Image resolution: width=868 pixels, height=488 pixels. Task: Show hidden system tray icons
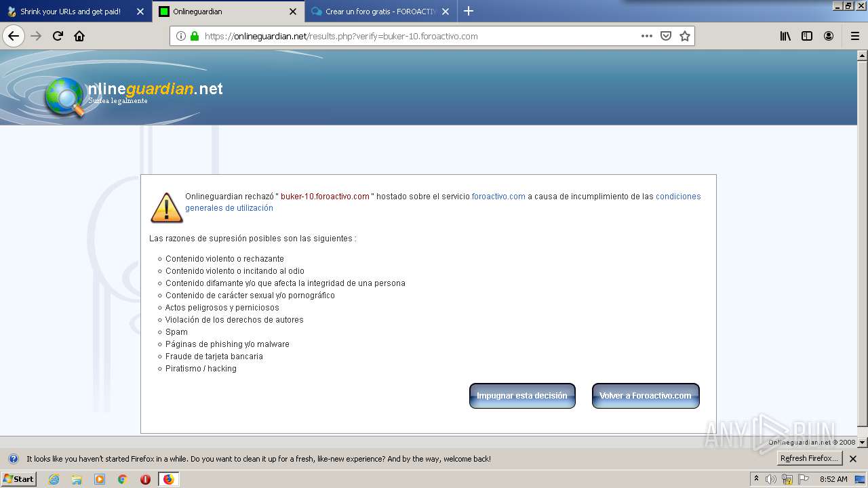[x=756, y=479]
